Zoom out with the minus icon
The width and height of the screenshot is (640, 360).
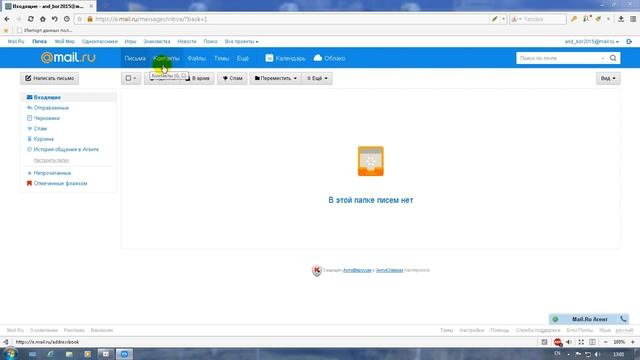605,342
